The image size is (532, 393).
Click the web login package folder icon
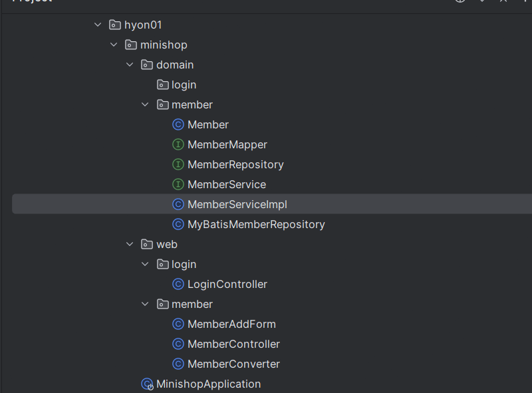click(x=162, y=265)
